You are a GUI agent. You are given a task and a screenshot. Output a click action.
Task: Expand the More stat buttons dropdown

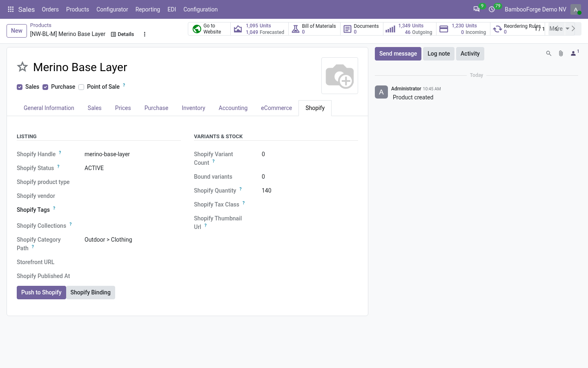coord(559,29)
